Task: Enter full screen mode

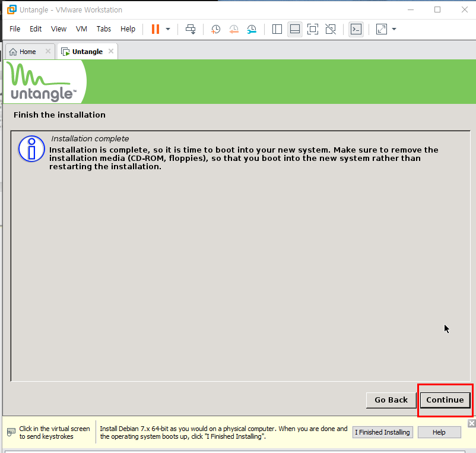Action: [313, 29]
